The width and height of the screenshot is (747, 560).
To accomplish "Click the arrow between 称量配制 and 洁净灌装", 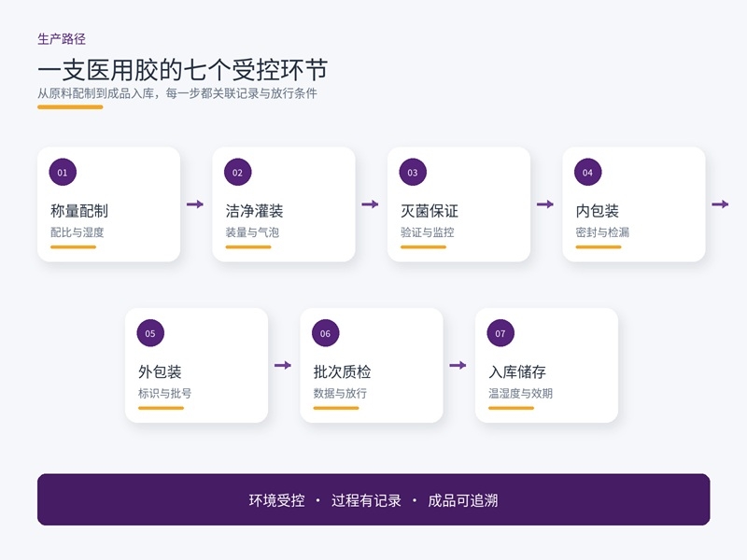I will (x=195, y=204).
